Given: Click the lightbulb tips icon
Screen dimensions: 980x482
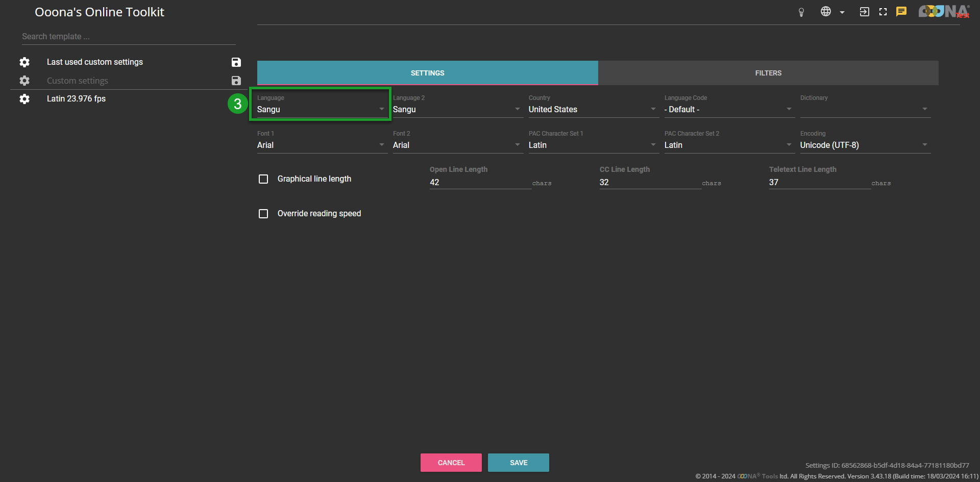Looking at the screenshot, I should [x=801, y=12].
